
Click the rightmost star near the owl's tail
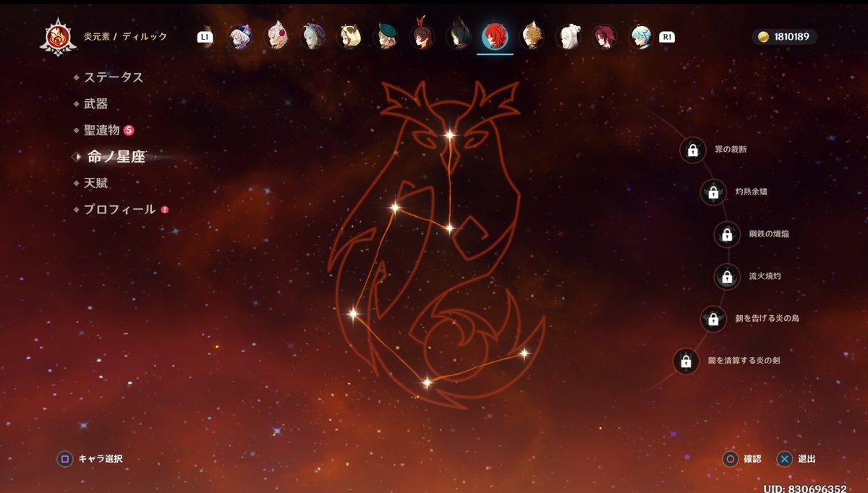click(524, 354)
